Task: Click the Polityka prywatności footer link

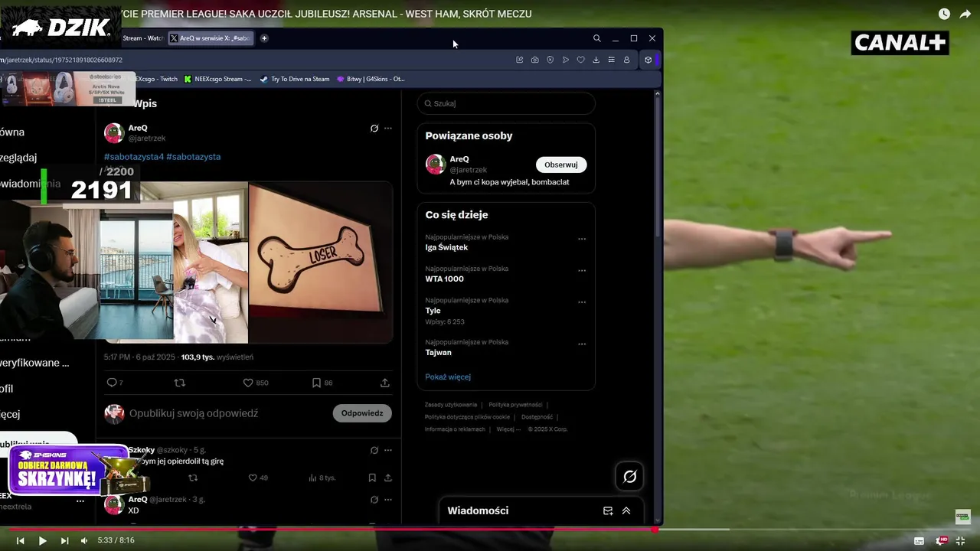Action: click(x=515, y=405)
